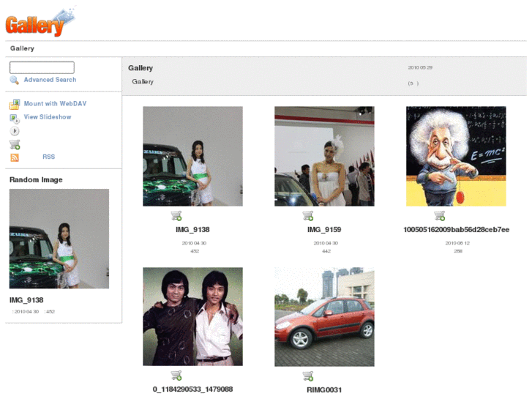Click the IMG_9138 title in grid
532x399 pixels.
click(x=192, y=230)
